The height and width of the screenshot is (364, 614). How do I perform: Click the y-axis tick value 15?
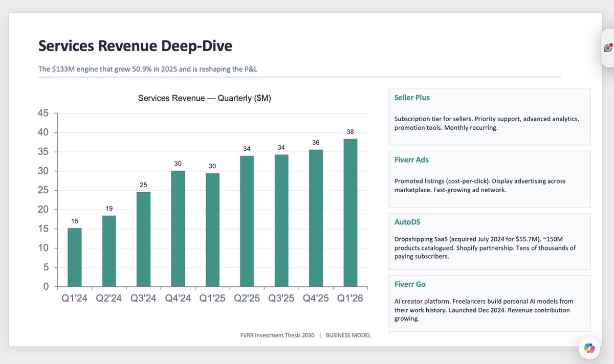click(x=43, y=229)
